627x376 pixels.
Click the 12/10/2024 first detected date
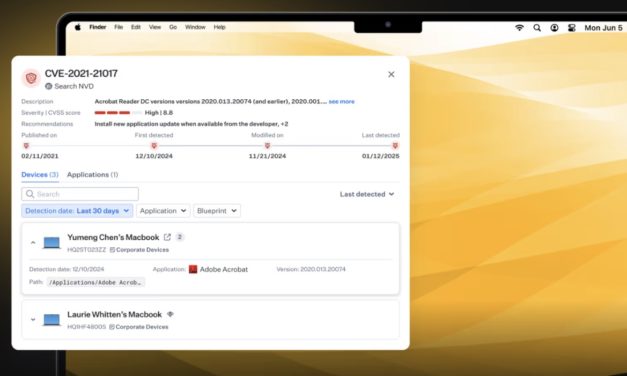pyautogui.click(x=154, y=156)
